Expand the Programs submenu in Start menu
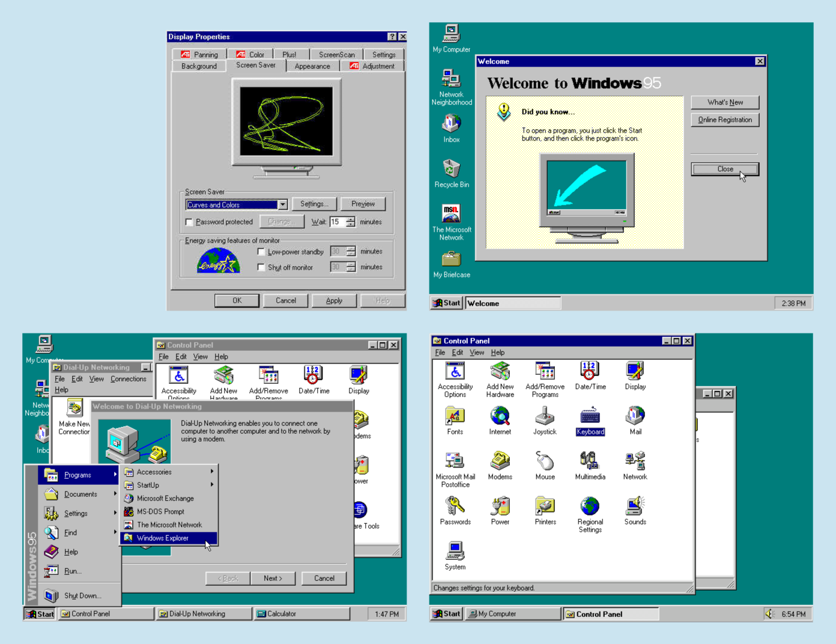Viewport: 836px width, 644px height. click(x=79, y=475)
